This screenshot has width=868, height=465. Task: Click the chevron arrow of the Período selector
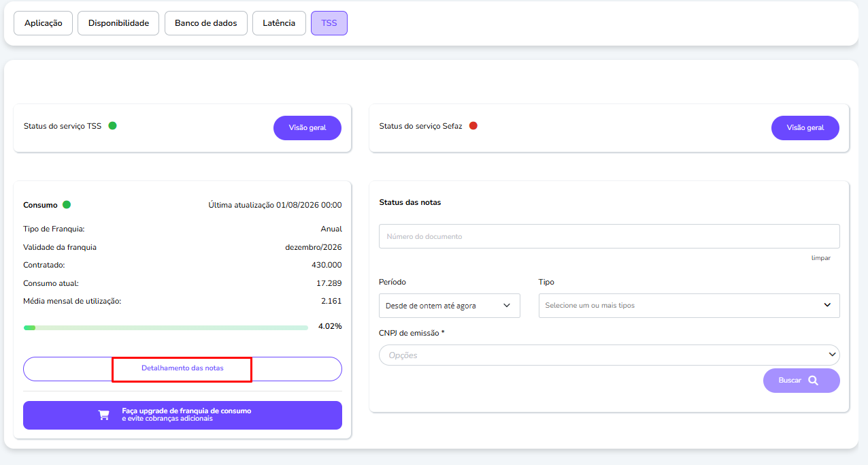[507, 306]
